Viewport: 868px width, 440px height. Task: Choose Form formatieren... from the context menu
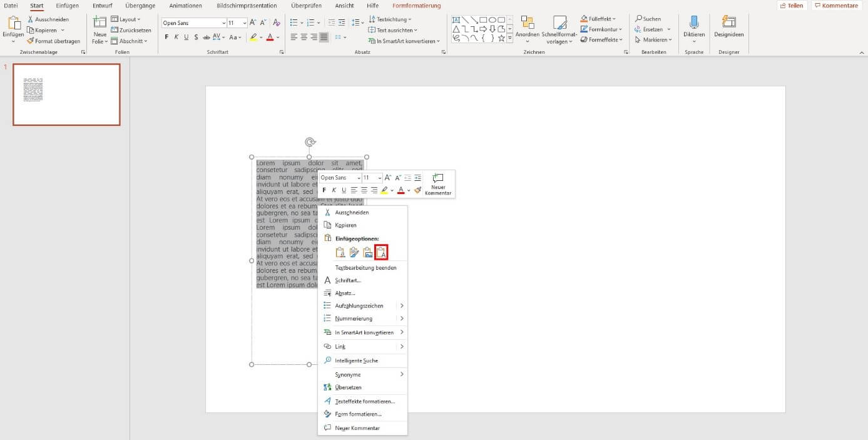point(363,414)
